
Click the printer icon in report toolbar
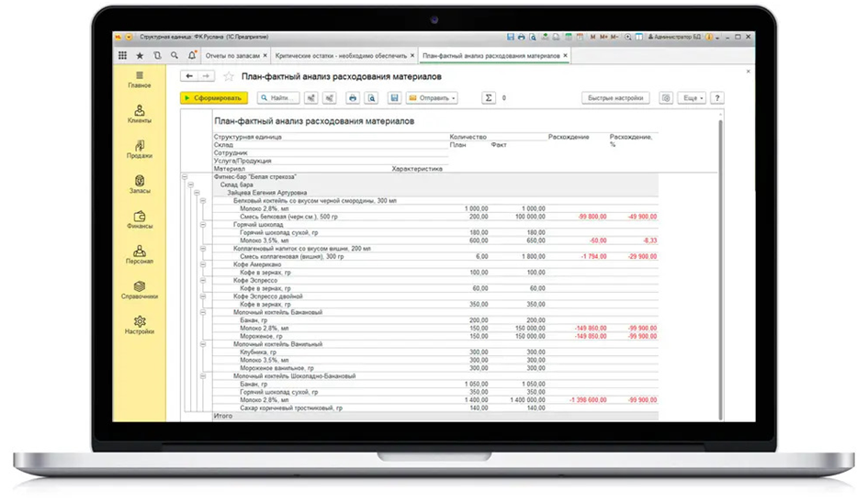(x=352, y=98)
